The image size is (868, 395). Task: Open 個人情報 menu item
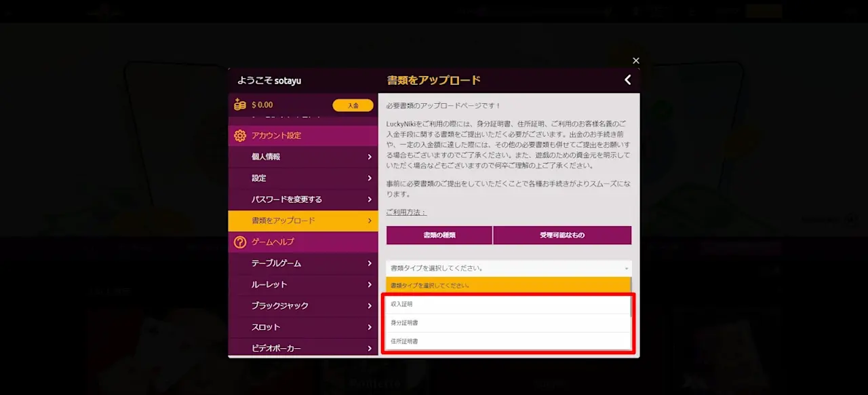(x=303, y=157)
